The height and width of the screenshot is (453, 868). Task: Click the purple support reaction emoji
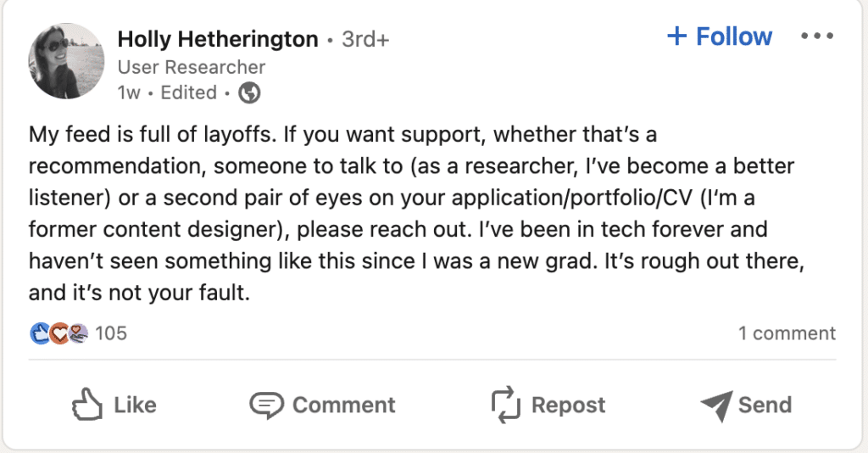77,333
